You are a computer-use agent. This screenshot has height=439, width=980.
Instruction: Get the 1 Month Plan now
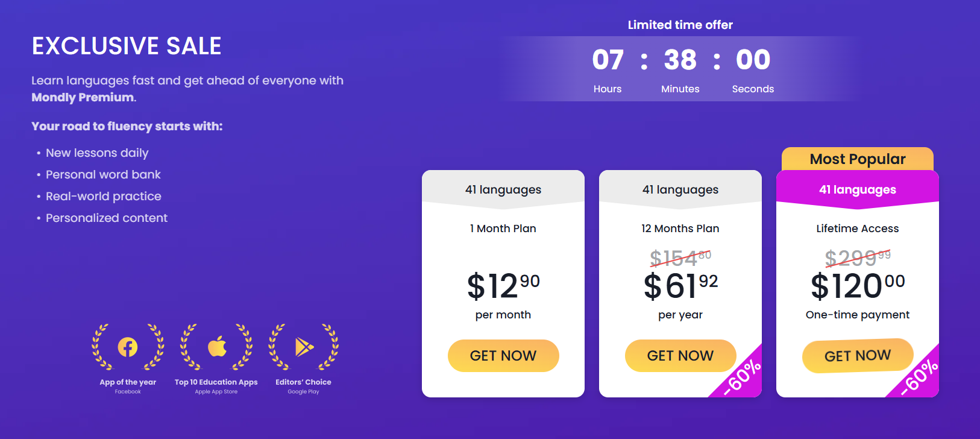pyautogui.click(x=503, y=356)
